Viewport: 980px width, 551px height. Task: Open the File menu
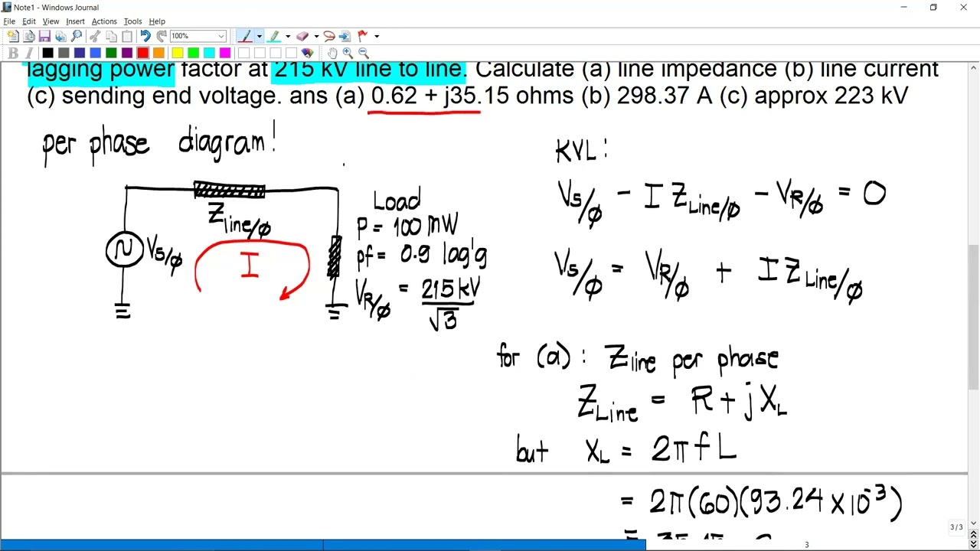(x=9, y=21)
